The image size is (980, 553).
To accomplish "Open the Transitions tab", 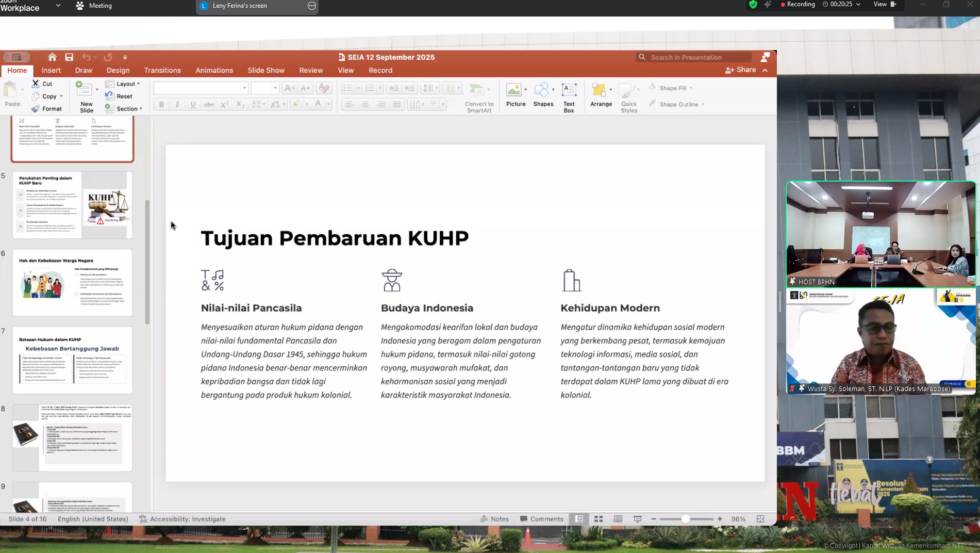I will (x=162, y=70).
